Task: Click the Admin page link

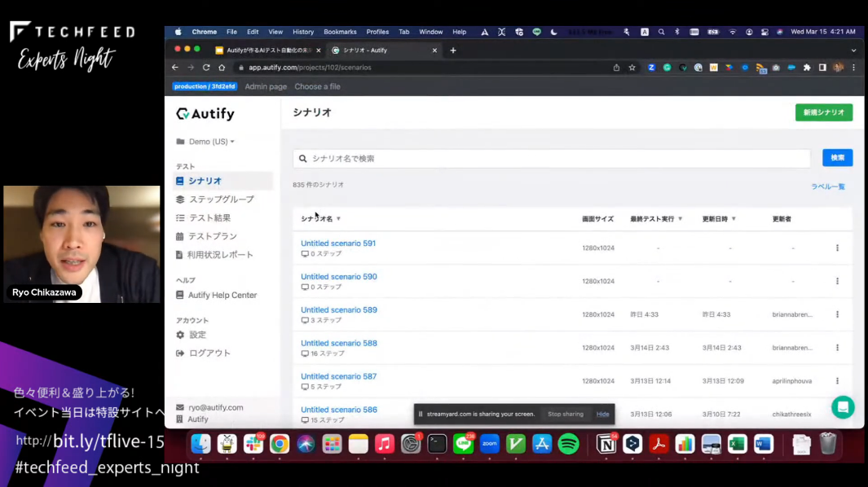Action: click(x=266, y=87)
